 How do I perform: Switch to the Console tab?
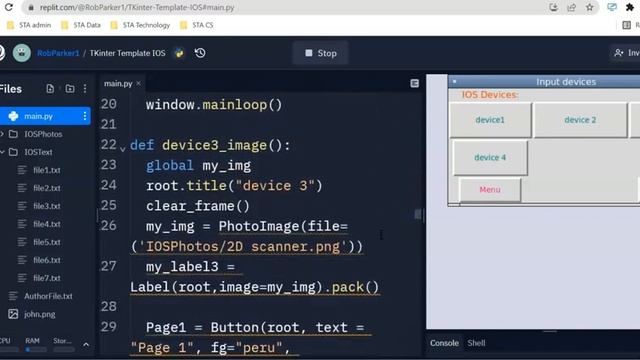point(444,343)
